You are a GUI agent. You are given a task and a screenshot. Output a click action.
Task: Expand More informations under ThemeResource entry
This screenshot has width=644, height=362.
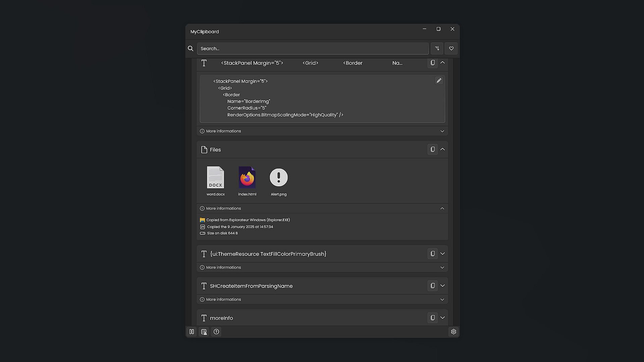coord(442,267)
